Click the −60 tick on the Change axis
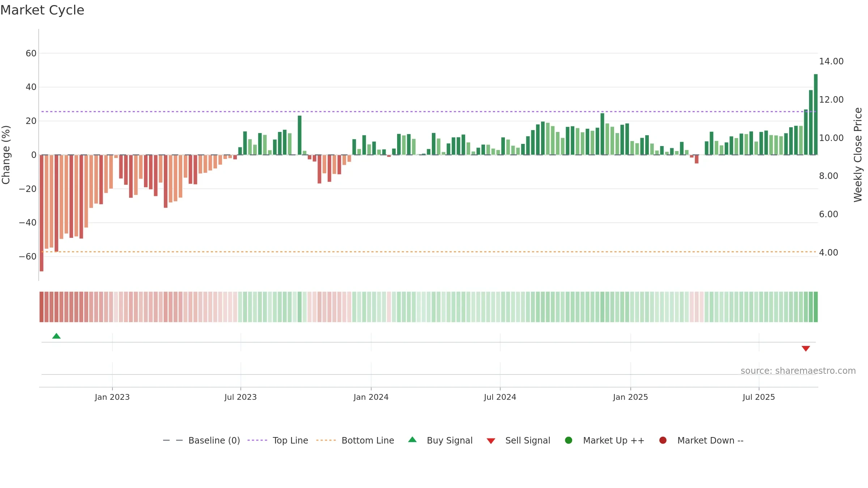The image size is (868, 488). tap(28, 257)
